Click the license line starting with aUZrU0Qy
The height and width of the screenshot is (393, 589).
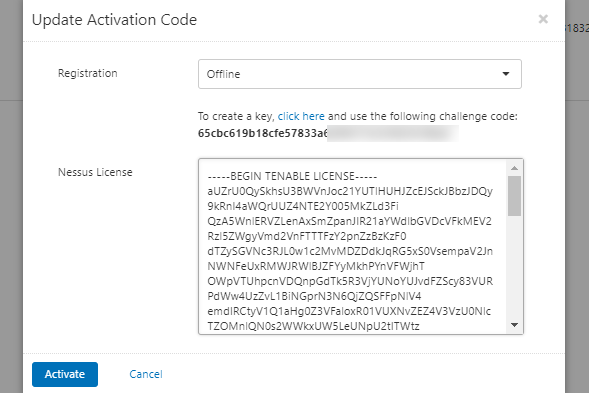click(350, 191)
